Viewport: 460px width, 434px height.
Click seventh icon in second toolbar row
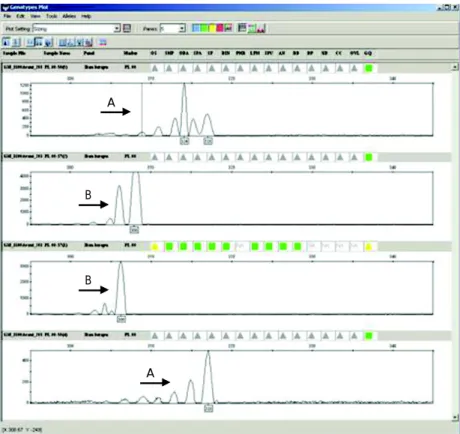(71, 42)
